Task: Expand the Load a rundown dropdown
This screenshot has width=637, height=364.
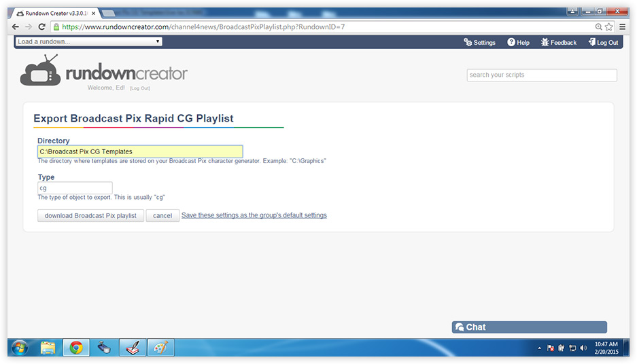Action: tap(88, 41)
